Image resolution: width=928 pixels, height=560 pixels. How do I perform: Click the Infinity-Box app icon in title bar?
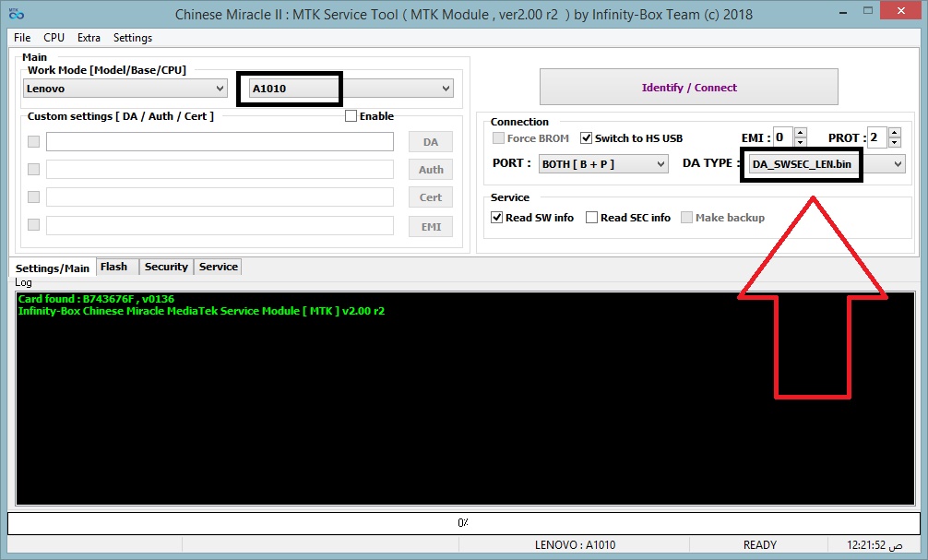click(17, 13)
